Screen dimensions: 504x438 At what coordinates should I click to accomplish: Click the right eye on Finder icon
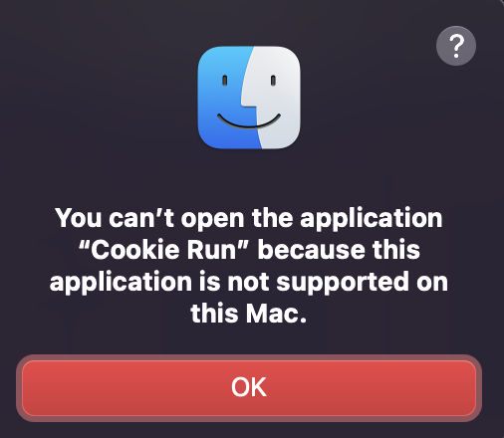[x=273, y=81]
